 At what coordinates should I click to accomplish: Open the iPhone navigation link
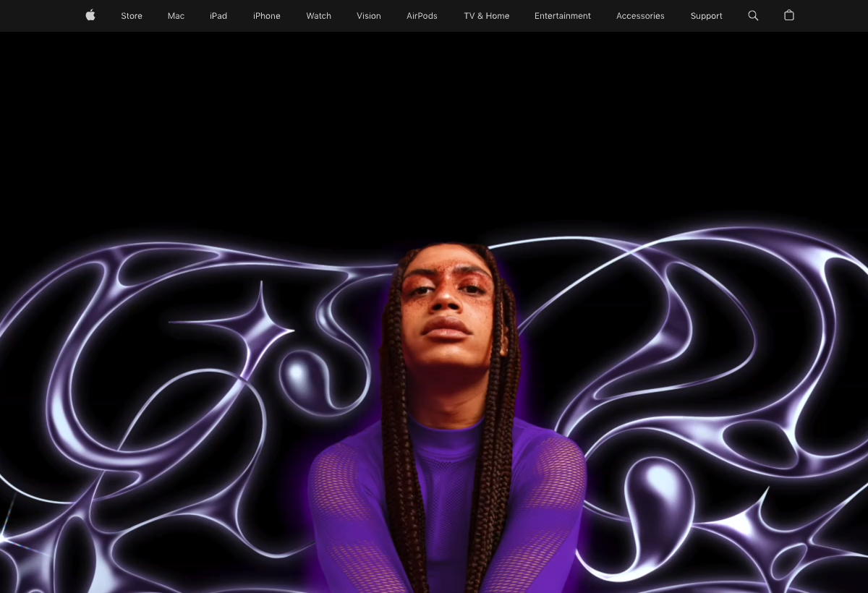267,16
